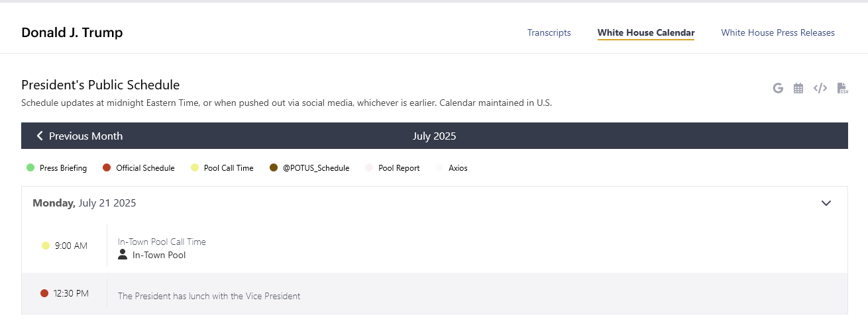Viewport: 868px width, 325px height.
Task: Add schedule to Google Calendar via G icon
Action: 778,88
